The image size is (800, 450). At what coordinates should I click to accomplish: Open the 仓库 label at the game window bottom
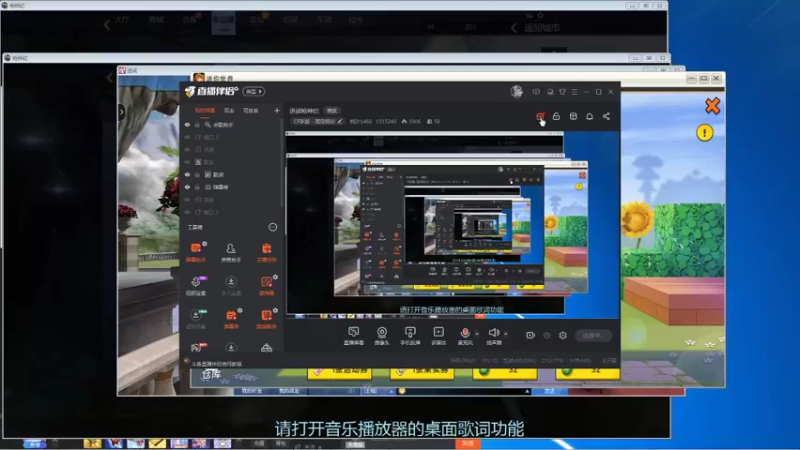click(211, 375)
